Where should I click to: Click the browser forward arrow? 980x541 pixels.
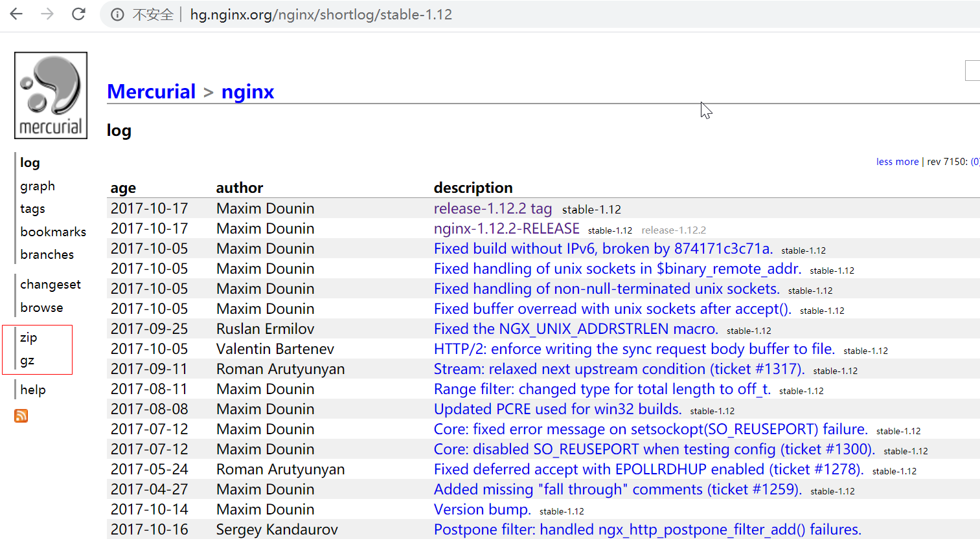tap(47, 14)
